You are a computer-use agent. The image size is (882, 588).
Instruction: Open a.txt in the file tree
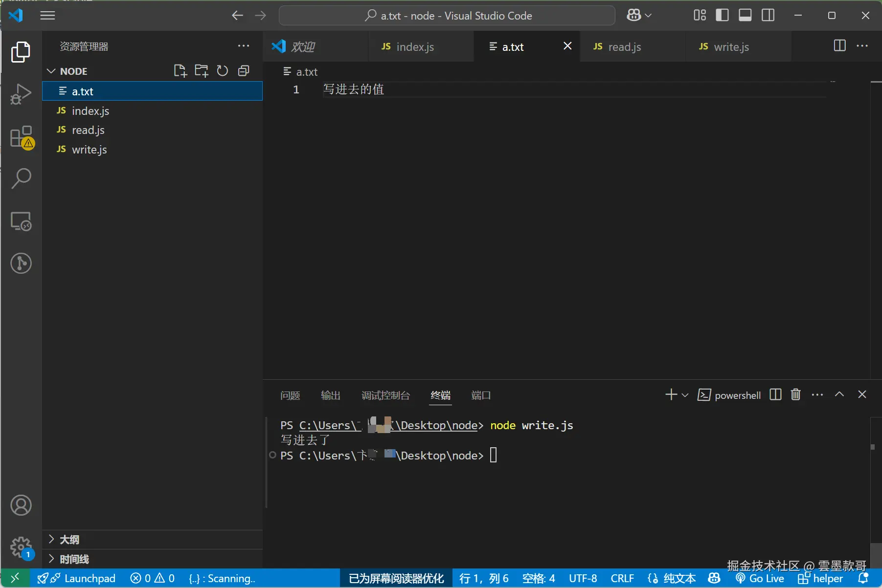[x=153, y=91]
